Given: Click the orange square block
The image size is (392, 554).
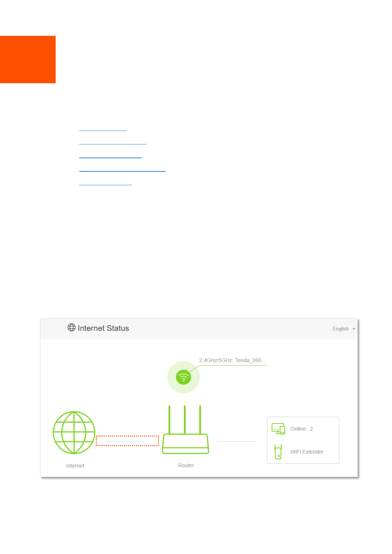Looking at the screenshot, I should 28,60.
